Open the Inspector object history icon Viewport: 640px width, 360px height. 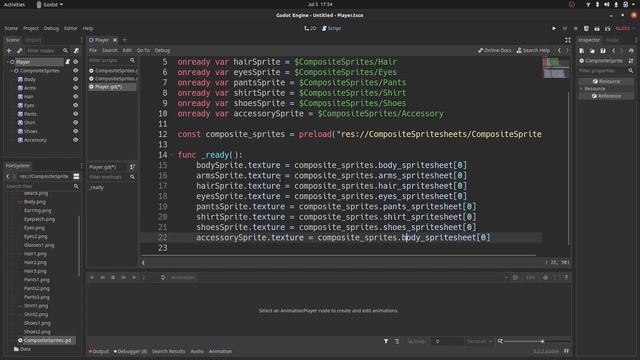click(x=631, y=51)
